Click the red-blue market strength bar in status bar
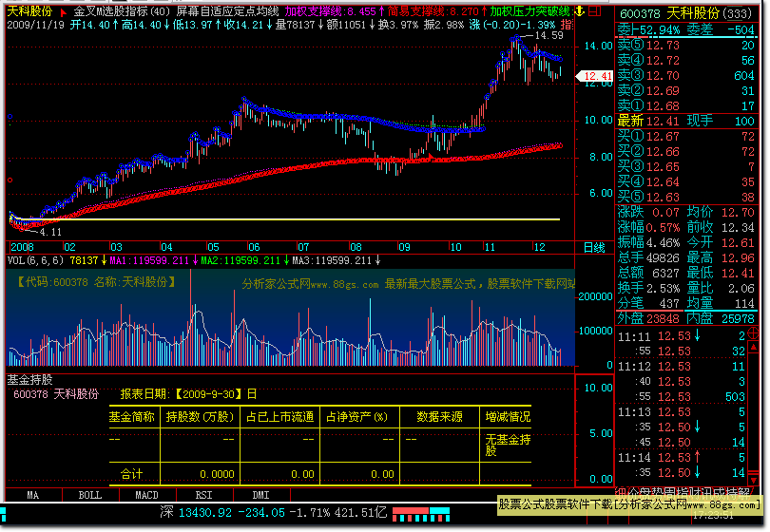Viewport: 770px width, 532px height. coord(418,513)
